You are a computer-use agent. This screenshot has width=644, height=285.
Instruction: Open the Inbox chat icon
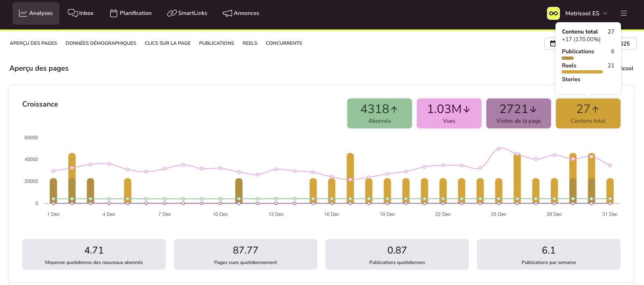[73, 13]
